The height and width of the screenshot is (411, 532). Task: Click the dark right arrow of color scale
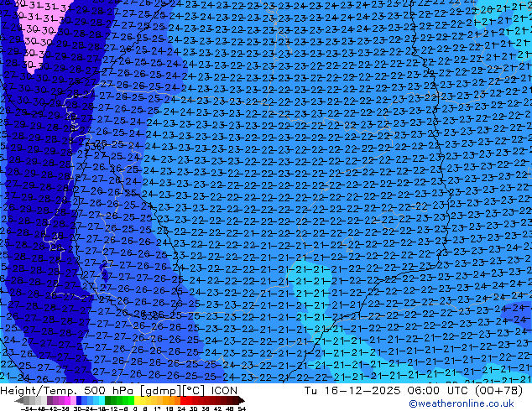[x=241, y=400]
